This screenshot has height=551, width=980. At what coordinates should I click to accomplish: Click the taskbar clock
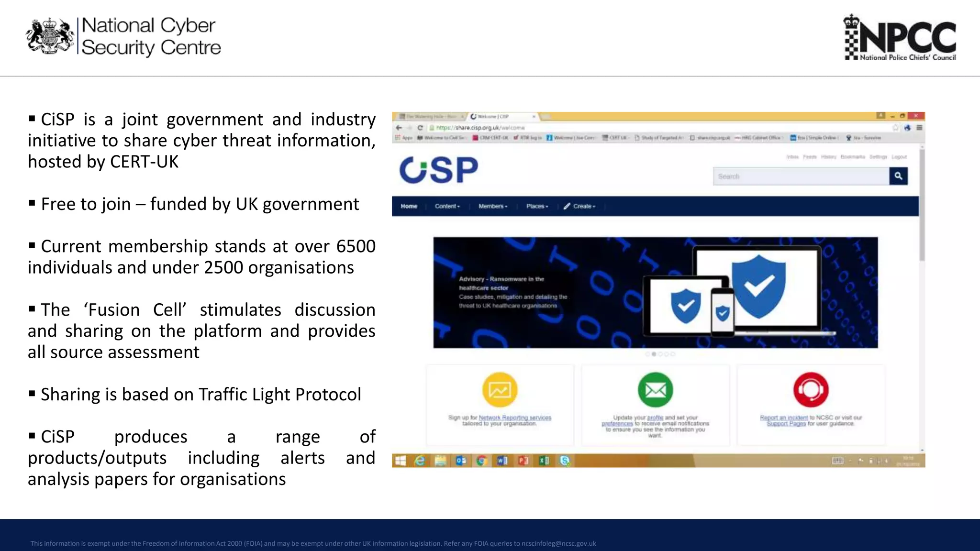(x=908, y=461)
